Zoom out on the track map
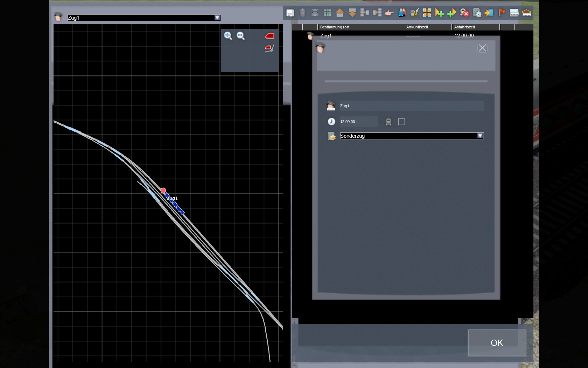 coord(241,36)
